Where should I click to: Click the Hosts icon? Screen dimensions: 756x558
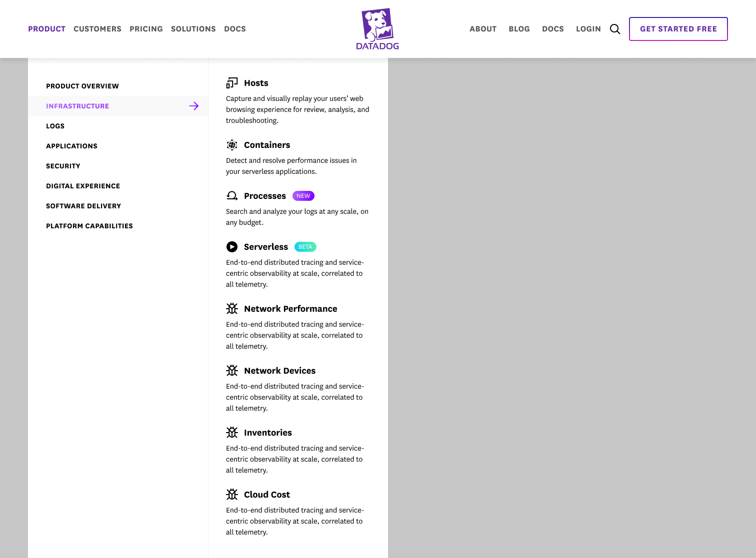pyautogui.click(x=232, y=83)
